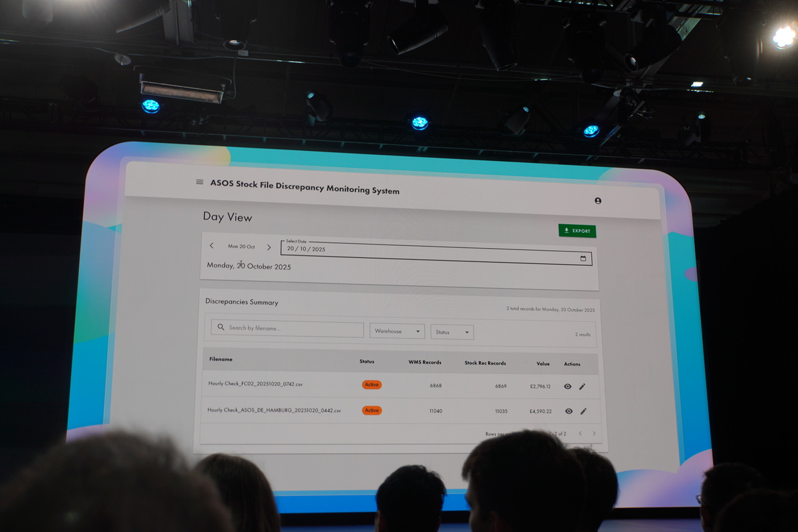The height and width of the screenshot is (532, 798).
Task: Open the user account profile icon
Action: (x=598, y=200)
